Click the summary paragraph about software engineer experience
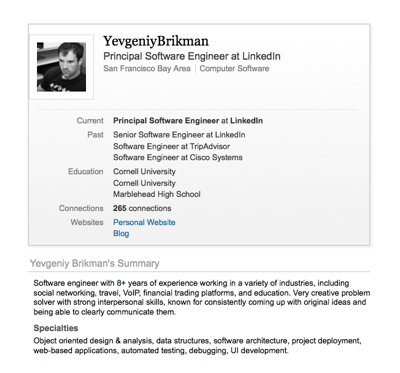 click(x=202, y=298)
